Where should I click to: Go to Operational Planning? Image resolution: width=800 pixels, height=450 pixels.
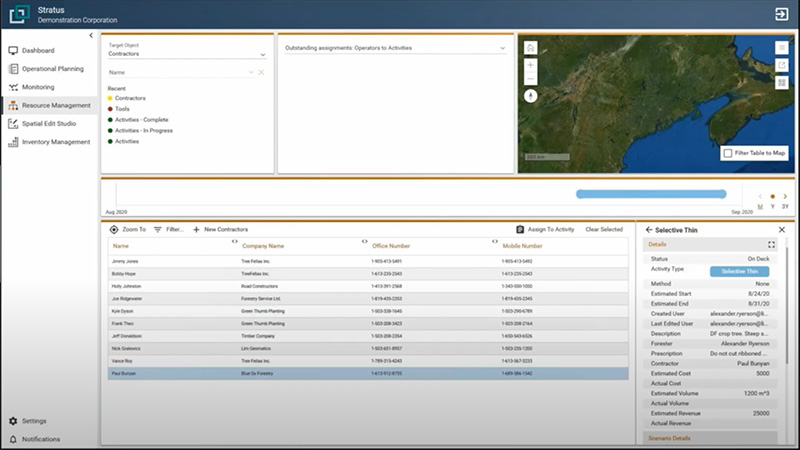click(53, 69)
